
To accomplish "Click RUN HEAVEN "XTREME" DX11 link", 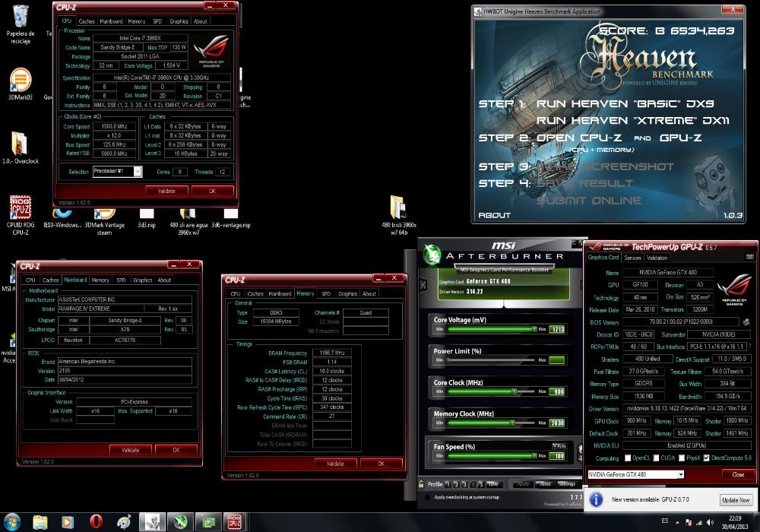I will click(x=632, y=120).
